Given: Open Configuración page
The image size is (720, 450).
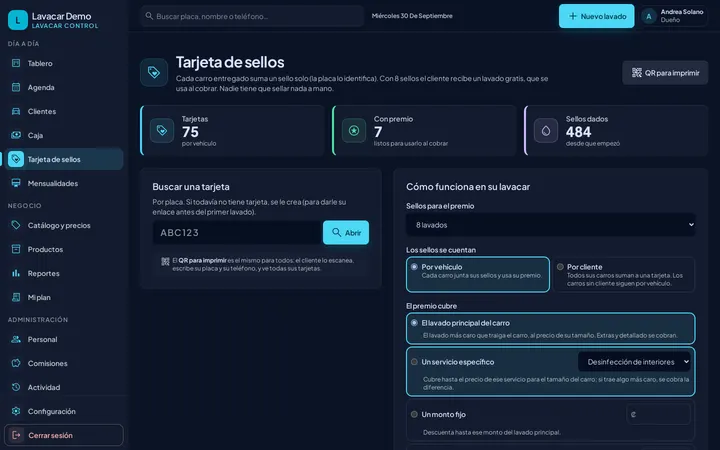Looking at the screenshot, I should [64, 411].
